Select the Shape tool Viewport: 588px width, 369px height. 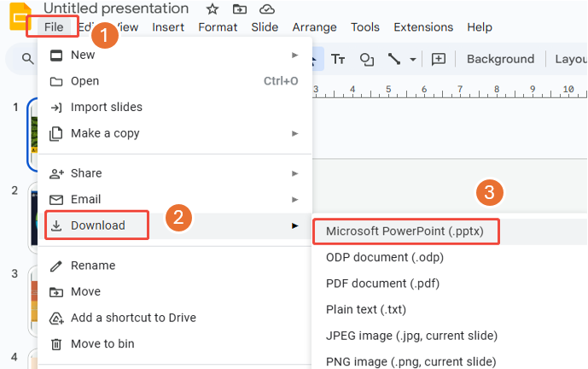(x=367, y=59)
